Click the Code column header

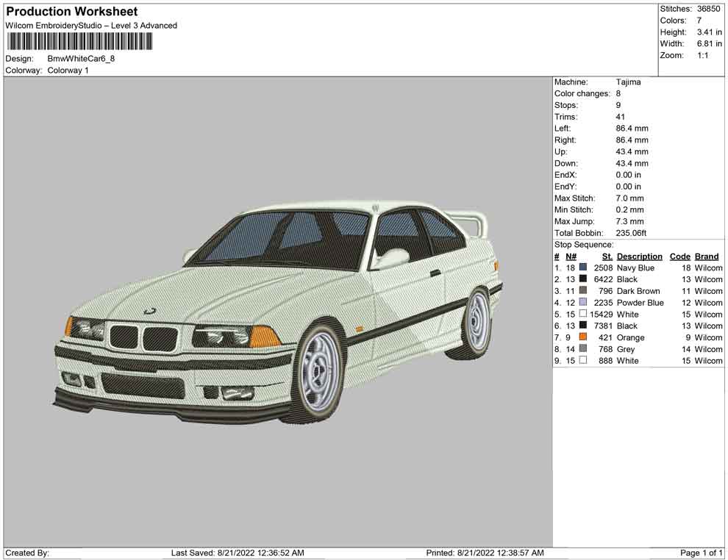click(680, 256)
